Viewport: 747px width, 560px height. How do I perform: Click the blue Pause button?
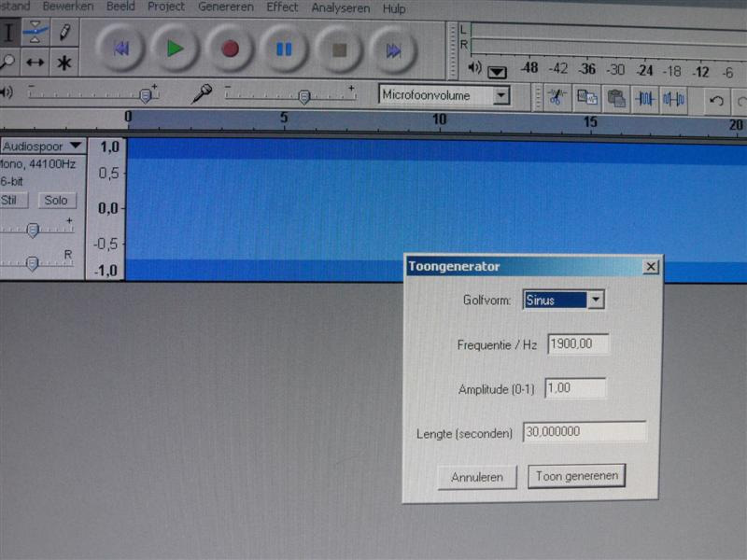pos(284,49)
